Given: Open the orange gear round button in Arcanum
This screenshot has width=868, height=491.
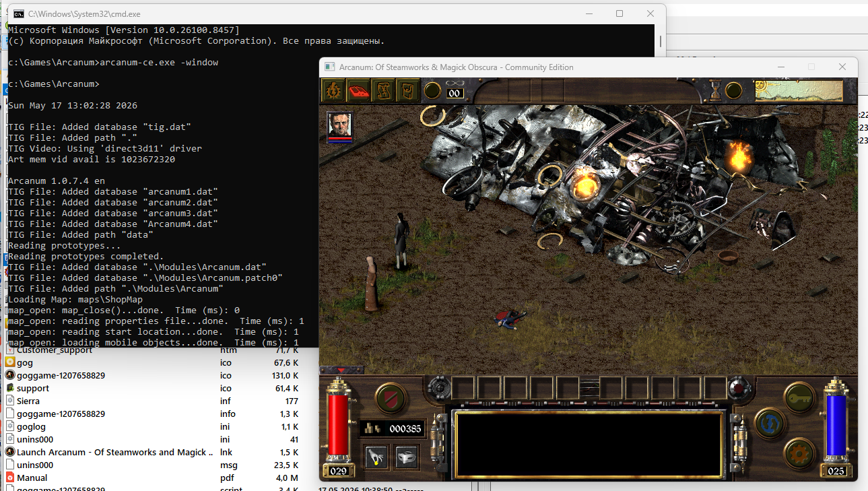Looking at the screenshot, I should click(799, 453).
